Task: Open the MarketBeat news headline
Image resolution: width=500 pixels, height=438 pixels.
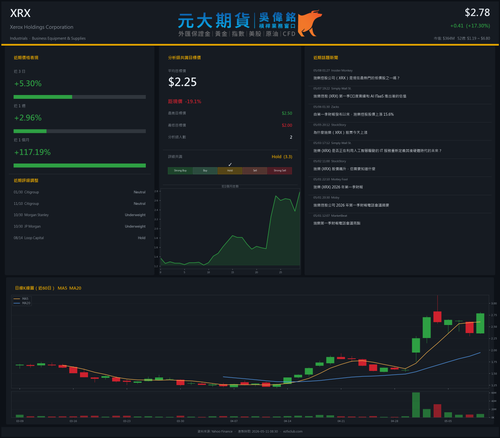Action: click(x=337, y=223)
